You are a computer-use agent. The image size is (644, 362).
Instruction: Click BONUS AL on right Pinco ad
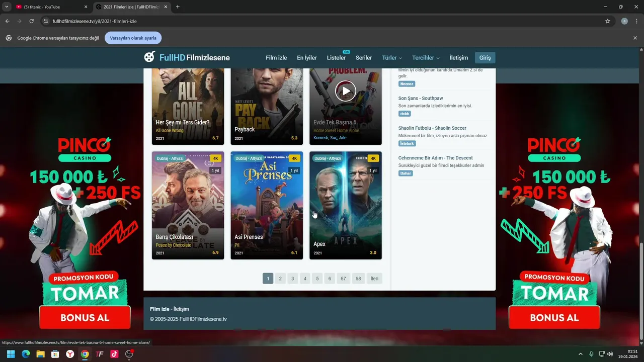(x=554, y=318)
